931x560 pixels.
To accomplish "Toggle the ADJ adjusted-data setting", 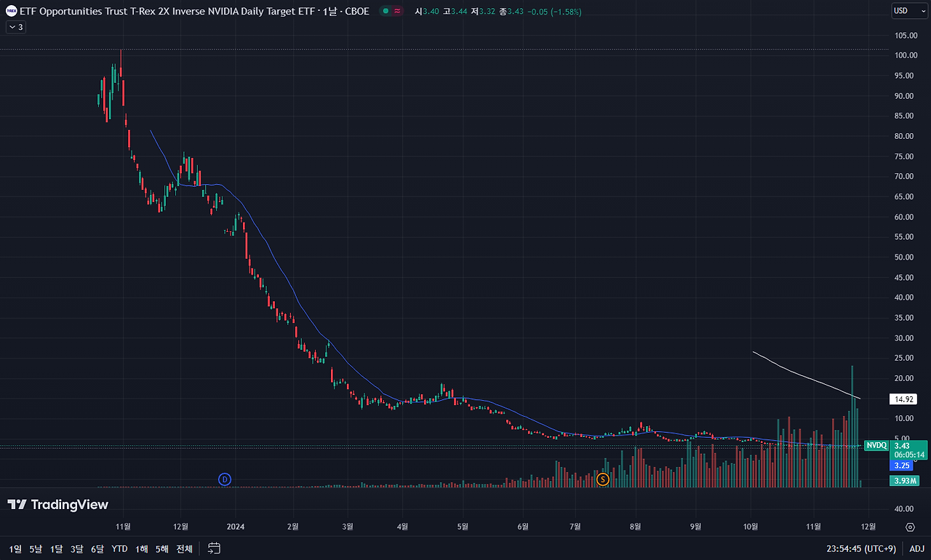I will tap(916, 548).
